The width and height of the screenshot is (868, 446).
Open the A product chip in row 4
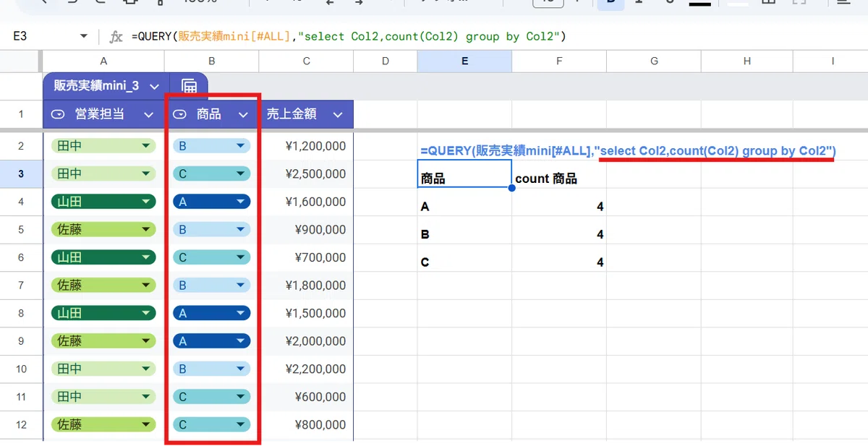click(x=212, y=202)
